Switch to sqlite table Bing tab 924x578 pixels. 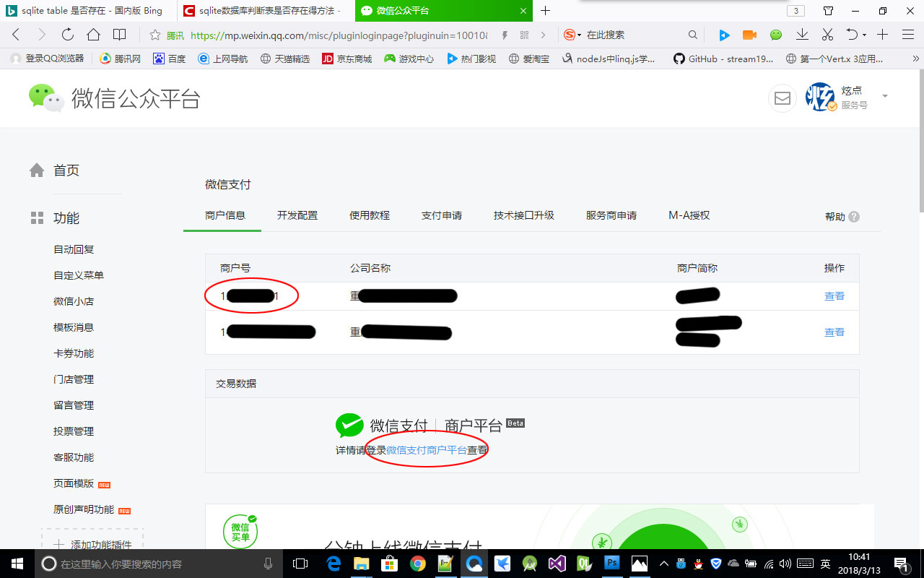pos(89,11)
